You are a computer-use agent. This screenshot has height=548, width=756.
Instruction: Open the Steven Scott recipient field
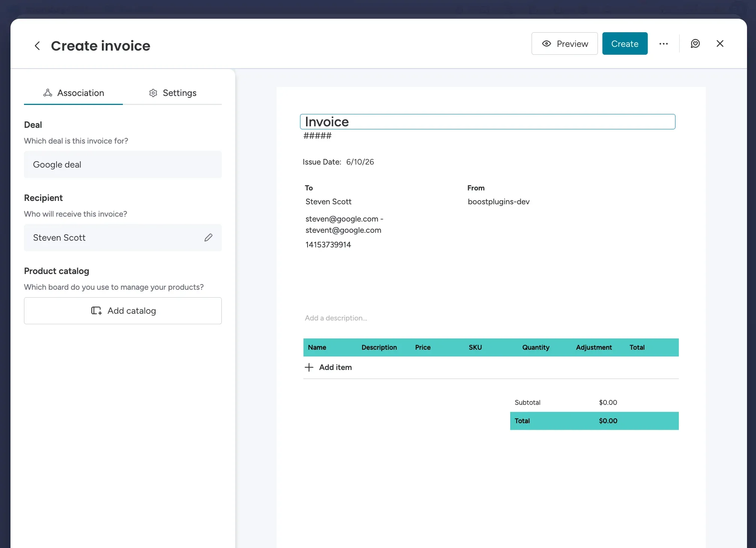tap(123, 238)
